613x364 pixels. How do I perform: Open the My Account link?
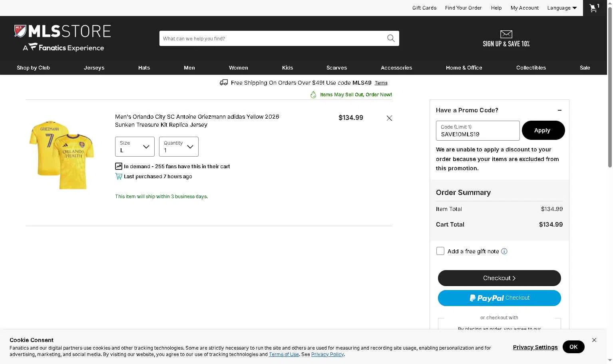525,8
